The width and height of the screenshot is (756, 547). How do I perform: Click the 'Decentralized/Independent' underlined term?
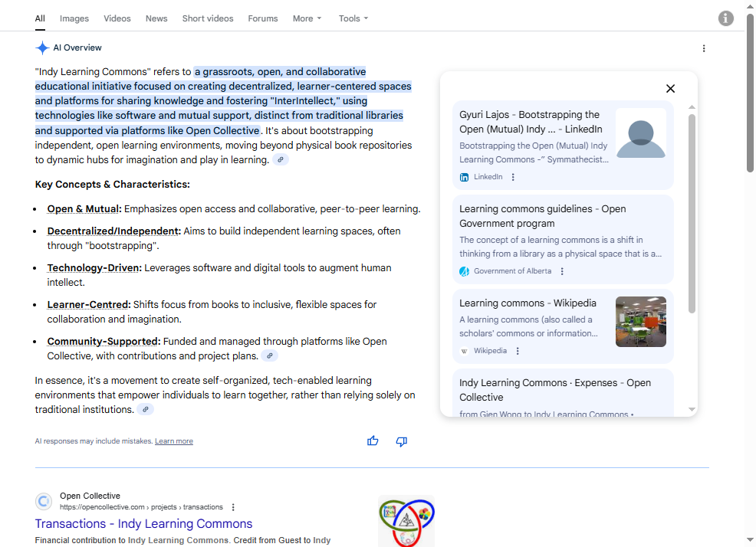113,231
